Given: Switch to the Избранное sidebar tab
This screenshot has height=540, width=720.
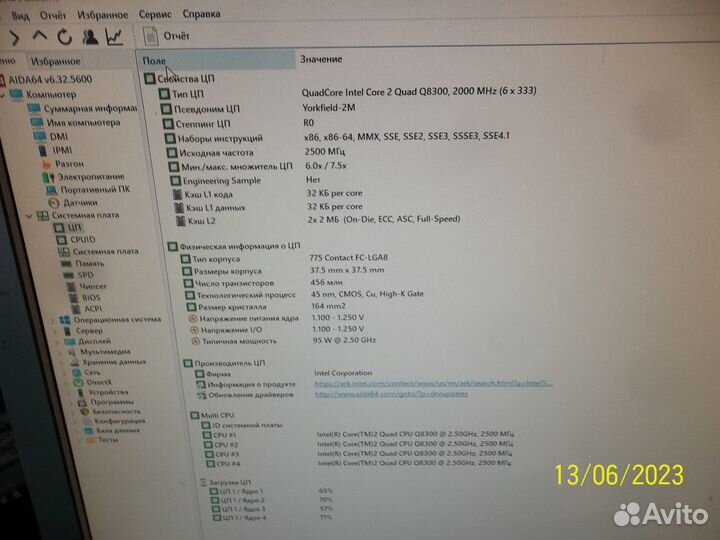Looking at the screenshot, I should point(56,61).
